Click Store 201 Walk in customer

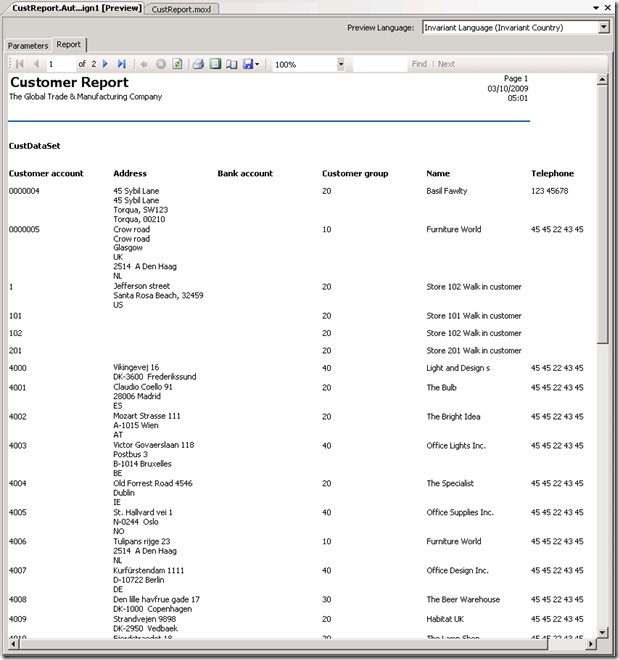474,351
